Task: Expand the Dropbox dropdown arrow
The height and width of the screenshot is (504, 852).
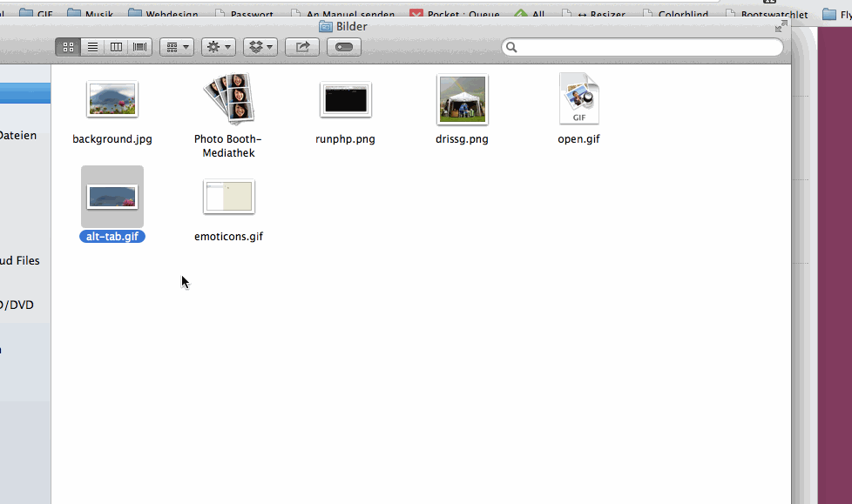Action: pos(267,47)
